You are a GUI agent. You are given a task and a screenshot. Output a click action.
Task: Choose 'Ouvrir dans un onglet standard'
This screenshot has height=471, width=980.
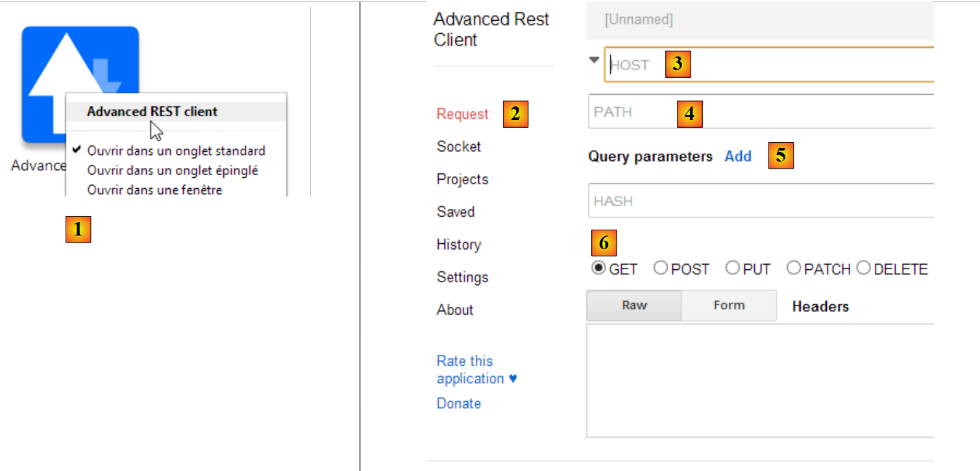click(x=176, y=151)
